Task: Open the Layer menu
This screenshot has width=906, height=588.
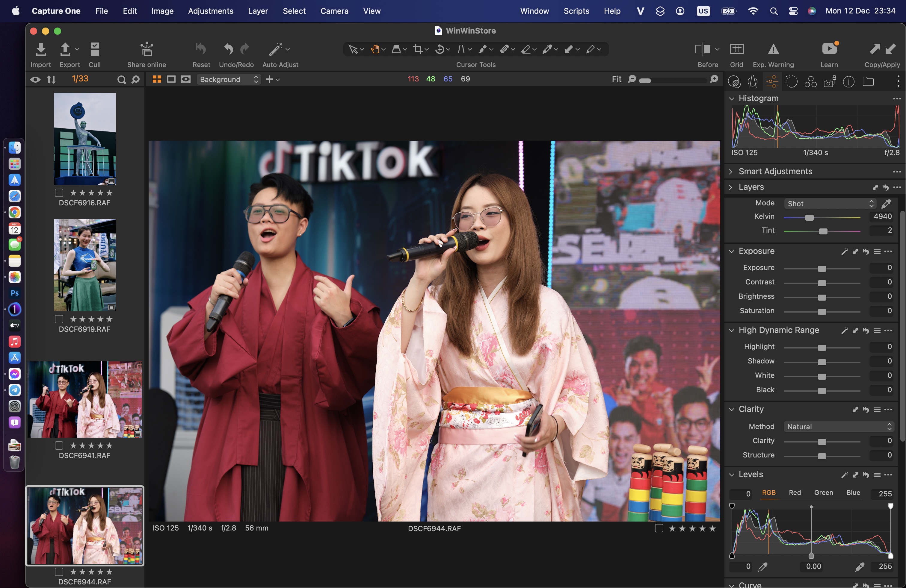Action: click(258, 11)
